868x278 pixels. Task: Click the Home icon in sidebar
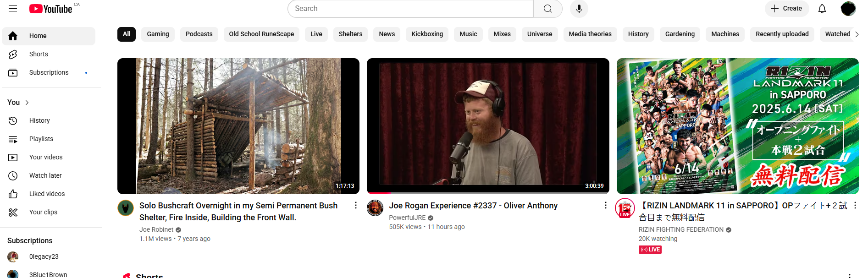point(13,36)
